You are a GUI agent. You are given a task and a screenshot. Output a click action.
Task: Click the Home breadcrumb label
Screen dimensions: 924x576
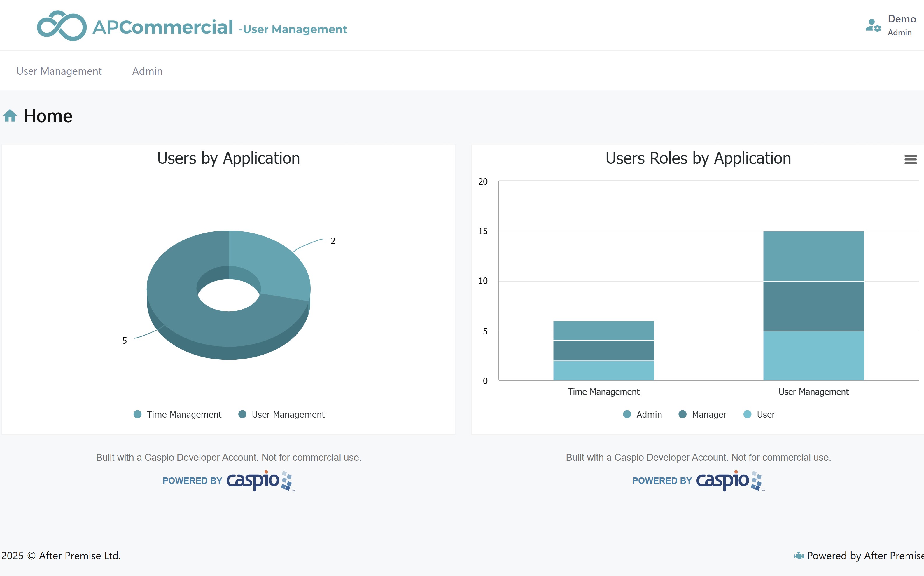[48, 116]
